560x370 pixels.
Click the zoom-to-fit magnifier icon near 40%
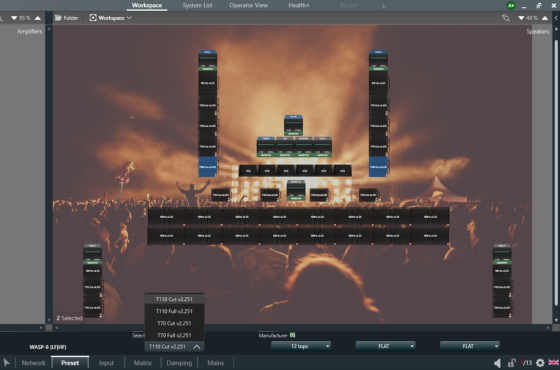(x=506, y=18)
